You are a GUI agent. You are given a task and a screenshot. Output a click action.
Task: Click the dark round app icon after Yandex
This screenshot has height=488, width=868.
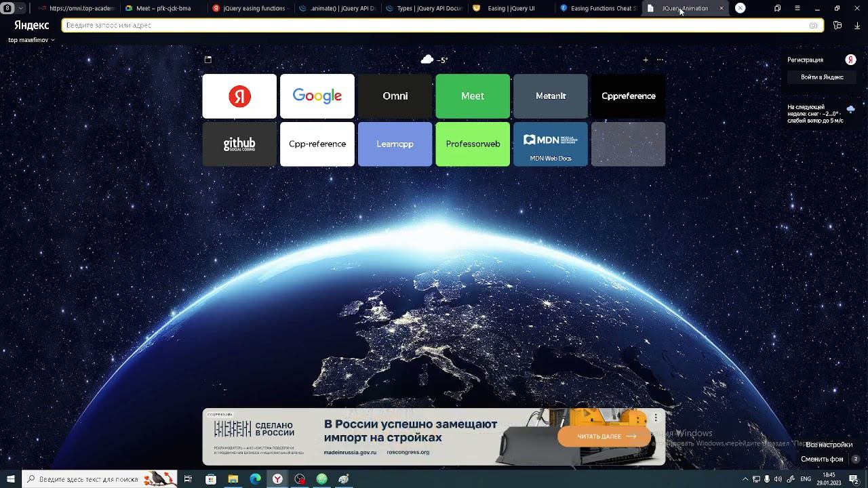click(x=300, y=479)
